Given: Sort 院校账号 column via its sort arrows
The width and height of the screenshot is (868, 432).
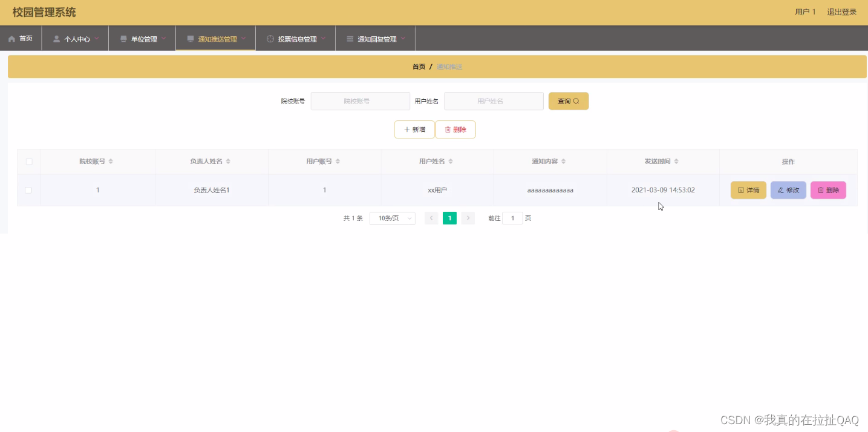Looking at the screenshot, I should [x=111, y=162].
